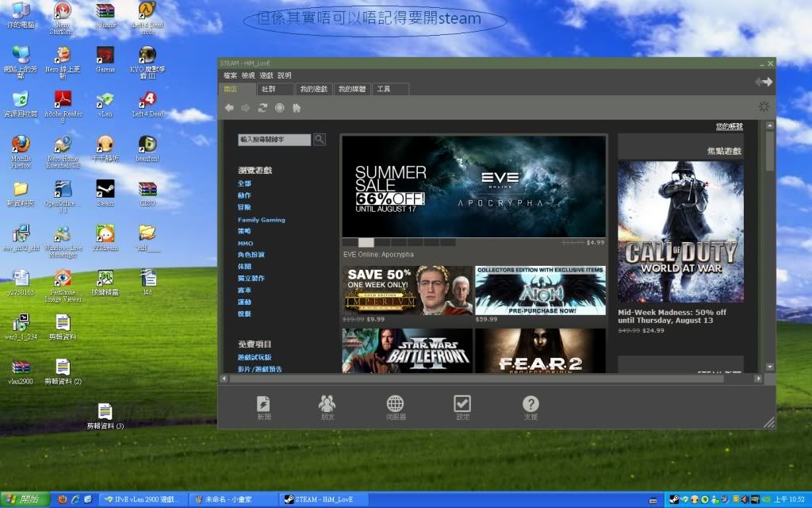Open Left 4 Dead desktop shortcut
The width and height of the screenshot is (812, 508).
pyautogui.click(x=147, y=104)
